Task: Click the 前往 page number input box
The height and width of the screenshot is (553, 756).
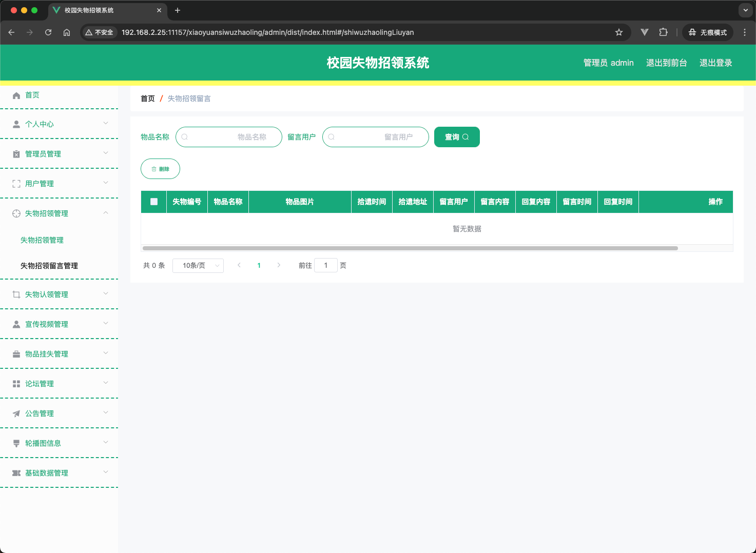Action: coord(325,265)
